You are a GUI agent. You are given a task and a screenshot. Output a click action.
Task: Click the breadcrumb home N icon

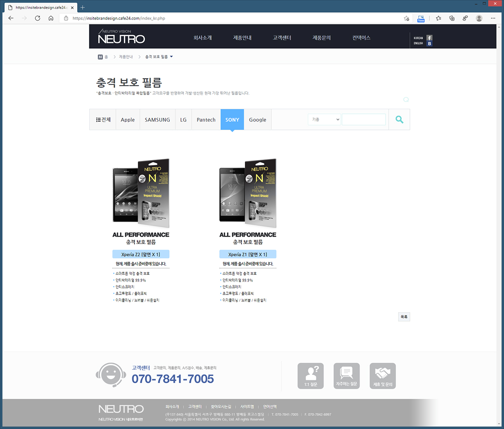pos(100,57)
